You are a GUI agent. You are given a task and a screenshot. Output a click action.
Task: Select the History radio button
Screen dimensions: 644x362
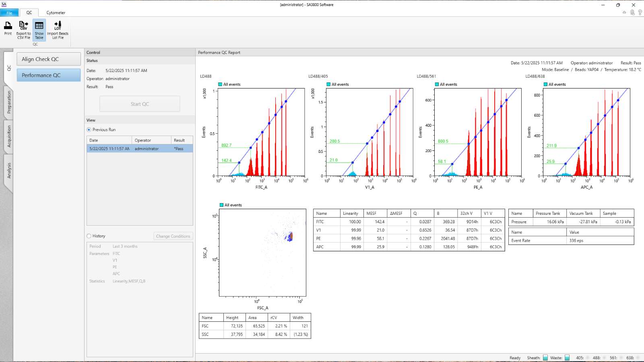pos(89,236)
